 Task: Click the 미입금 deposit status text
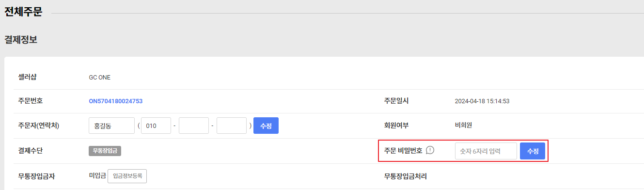tap(97, 176)
